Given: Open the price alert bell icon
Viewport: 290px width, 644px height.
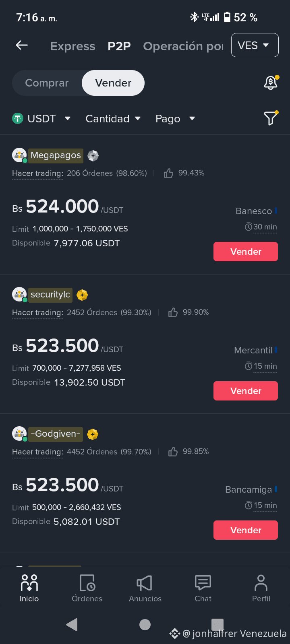Looking at the screenshot, I should 271,83.
